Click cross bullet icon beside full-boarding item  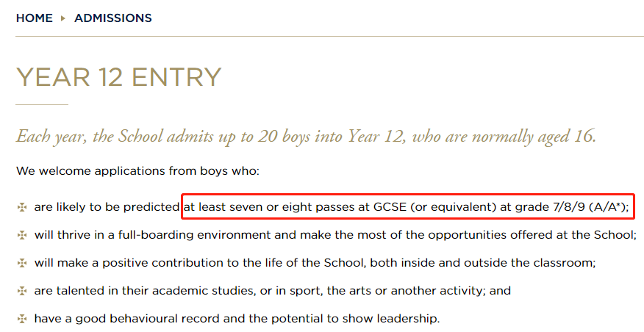[x=22, y=235]
